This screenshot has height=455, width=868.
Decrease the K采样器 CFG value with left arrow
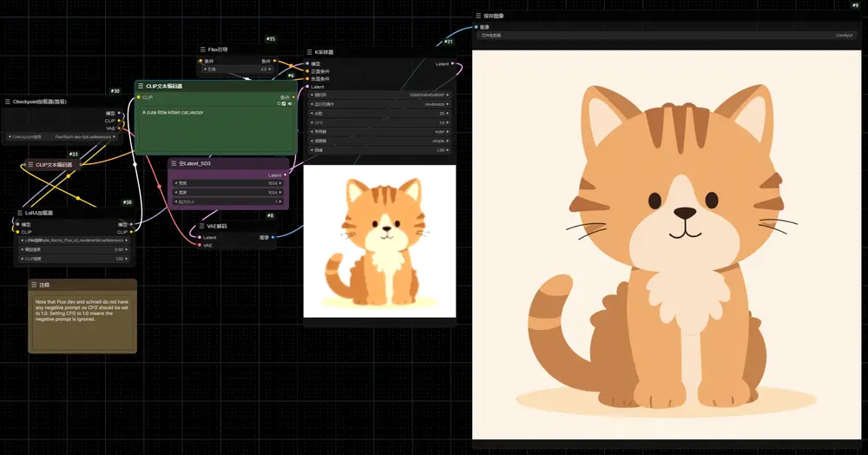click(312, 123)
